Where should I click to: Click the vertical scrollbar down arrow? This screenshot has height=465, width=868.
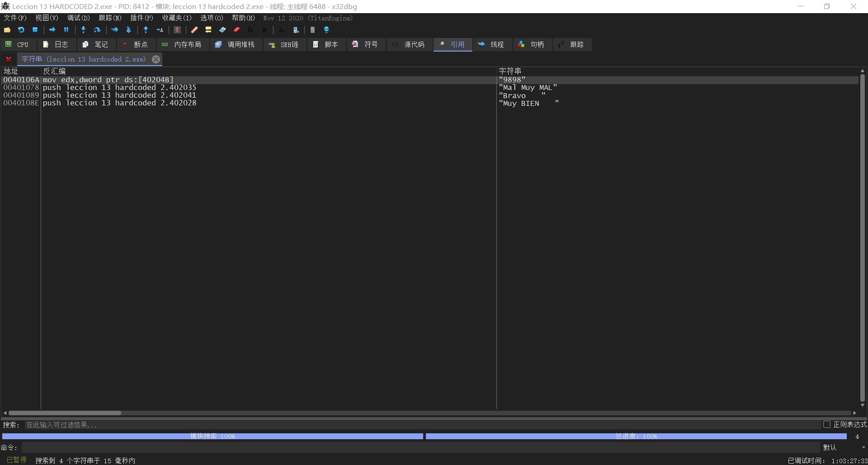863,405
